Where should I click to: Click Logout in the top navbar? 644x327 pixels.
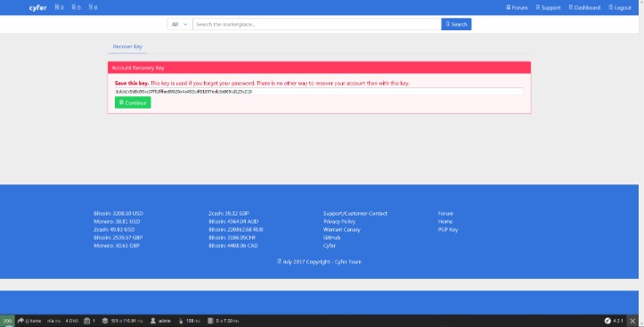620,7
